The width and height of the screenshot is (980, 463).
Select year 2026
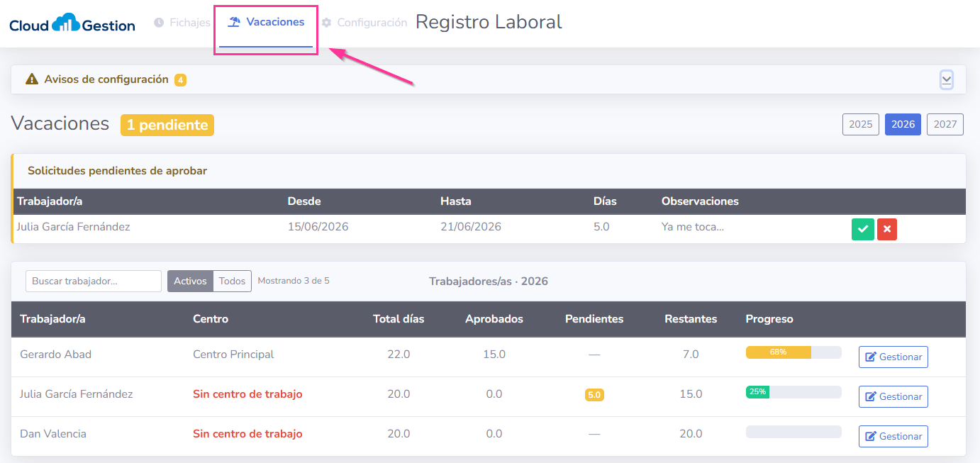[x=903, y=124]
